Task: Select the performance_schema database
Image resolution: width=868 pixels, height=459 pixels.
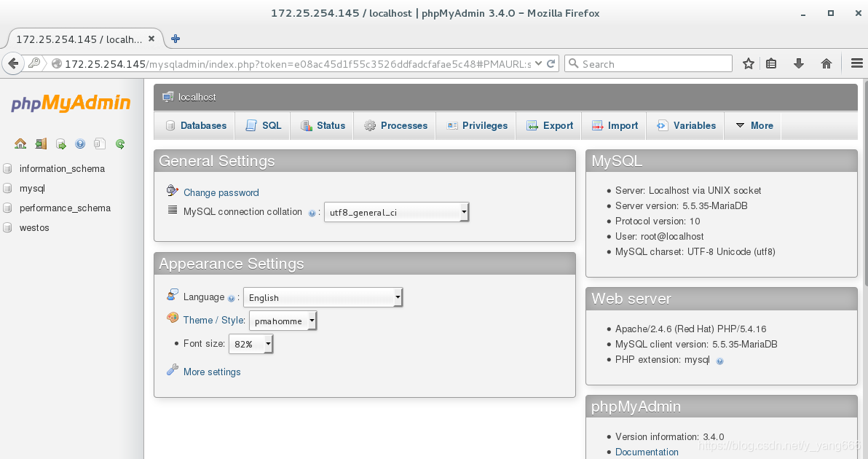Action: click(x=65, y=208)
